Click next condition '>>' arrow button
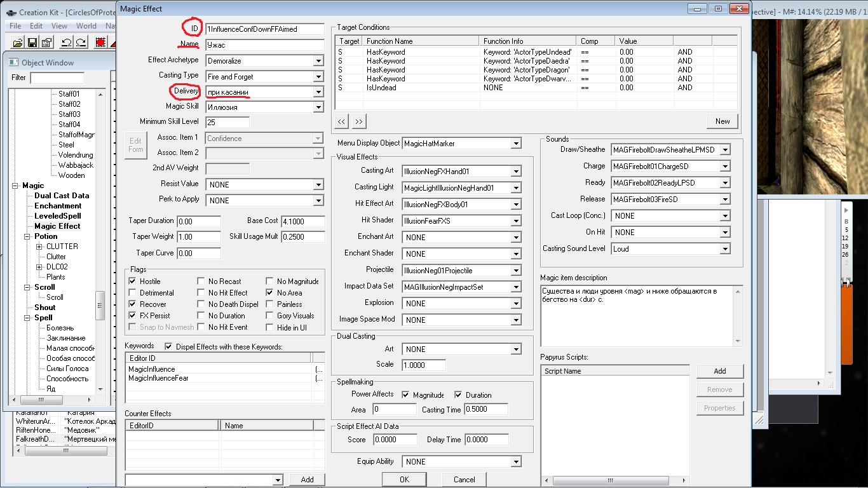 (x=359, y=121)
